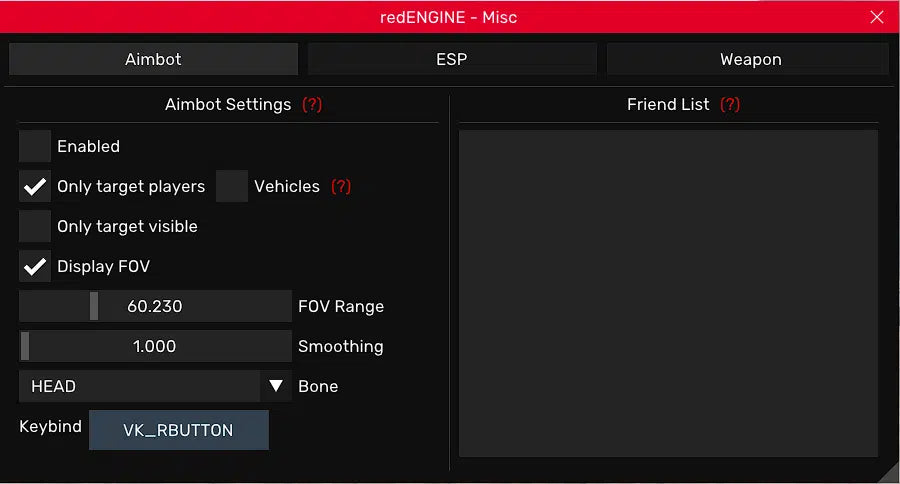
Task: Click the help marker beside Vehicles
Action: (341, 187)
